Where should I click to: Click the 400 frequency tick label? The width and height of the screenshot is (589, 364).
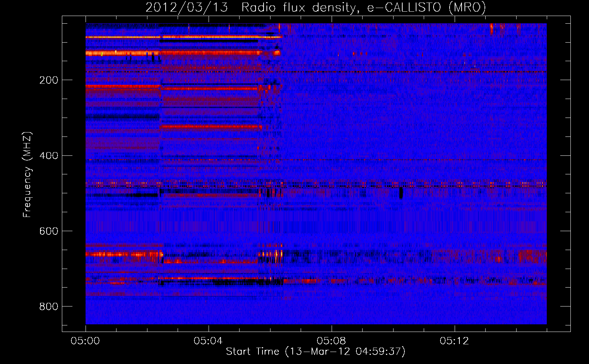point(49,156)
